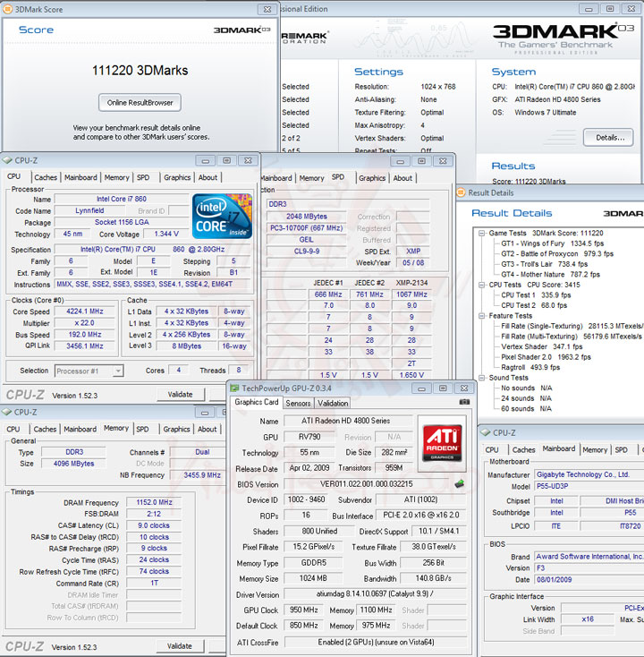The height and width of the screenshot is (657, 644).
Task: Select CPU tab in the CPU-Z Mainboard window
Action: click(x=492, y=450)
